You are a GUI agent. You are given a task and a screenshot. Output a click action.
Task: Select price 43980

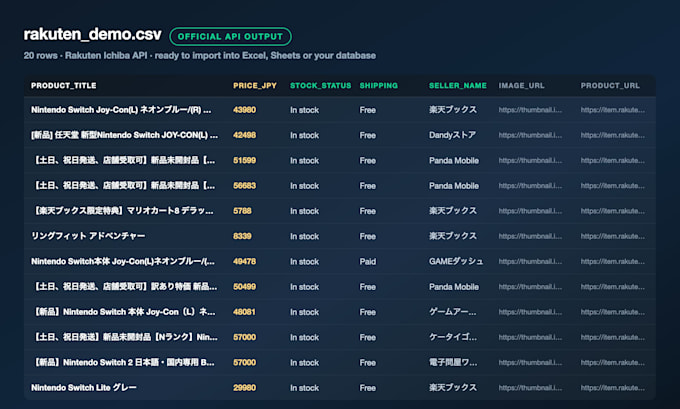(x=244, y=110)
